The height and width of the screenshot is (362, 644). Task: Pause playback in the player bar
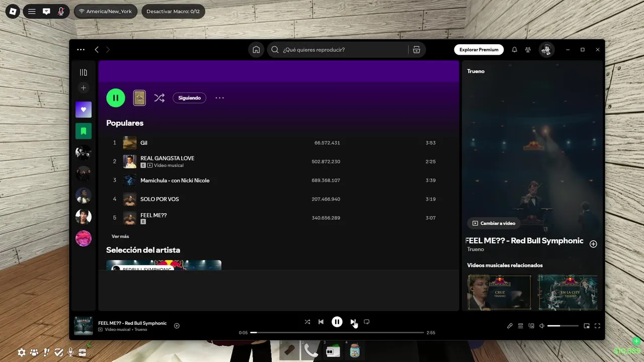[x=337, y=322]
